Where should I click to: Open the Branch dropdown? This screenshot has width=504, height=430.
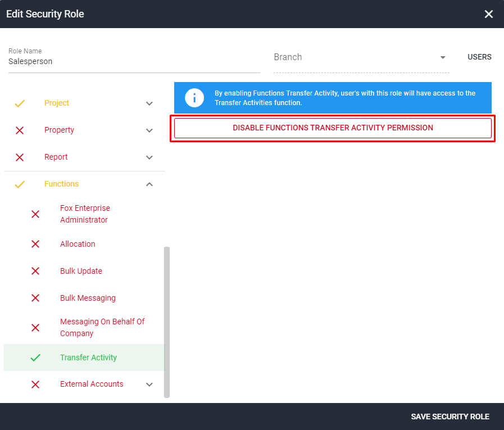click(x=443, y=57)
